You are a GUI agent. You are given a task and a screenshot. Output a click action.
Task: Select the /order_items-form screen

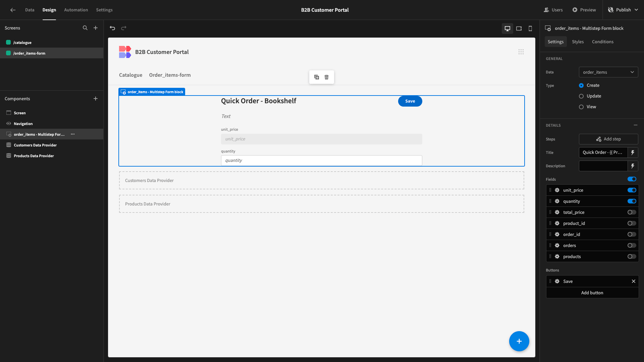(x=52, y=53)
